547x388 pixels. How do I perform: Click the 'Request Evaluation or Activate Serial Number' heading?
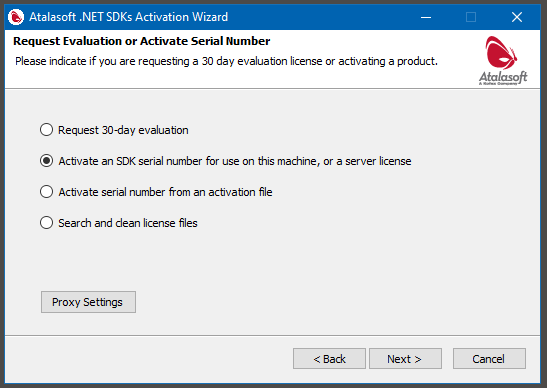click(142, 41)
